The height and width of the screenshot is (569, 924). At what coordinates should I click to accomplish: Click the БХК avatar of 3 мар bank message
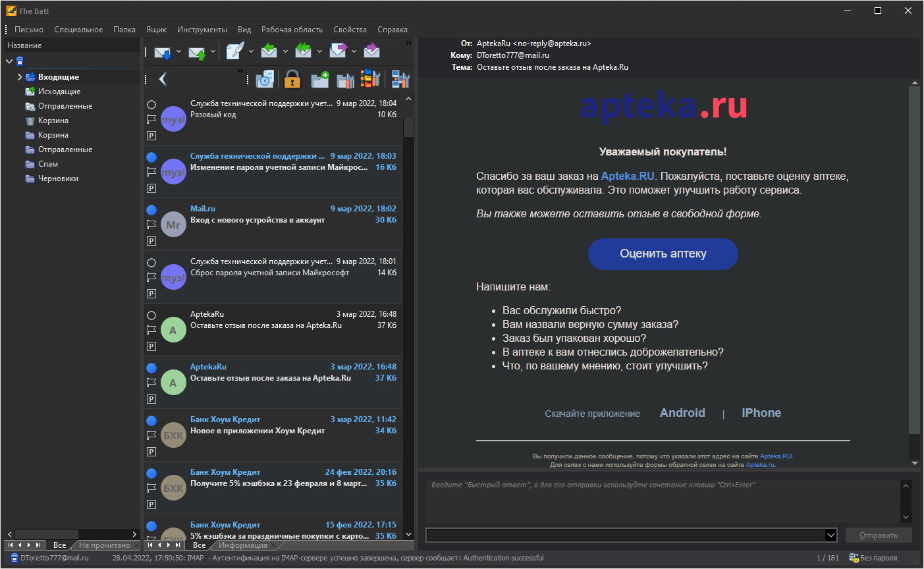click(173, 435)
